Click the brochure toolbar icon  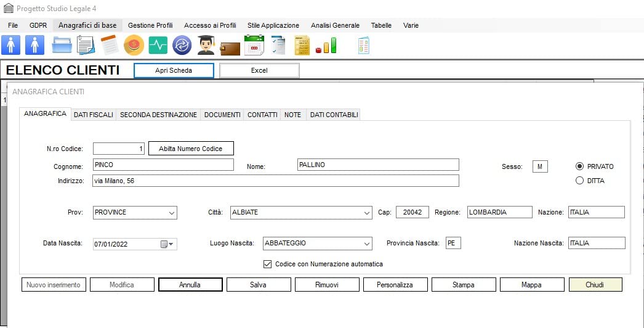point(364,45)
